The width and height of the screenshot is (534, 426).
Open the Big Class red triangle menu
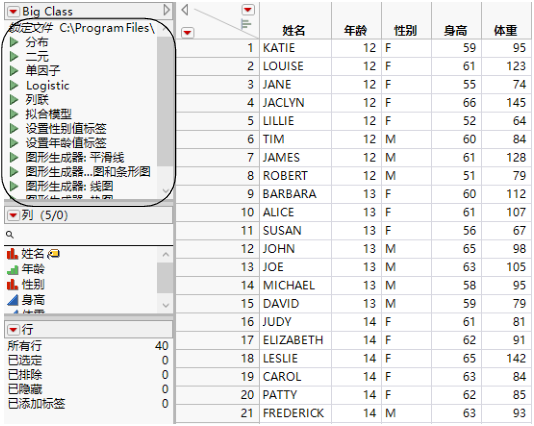click(13, 12)
